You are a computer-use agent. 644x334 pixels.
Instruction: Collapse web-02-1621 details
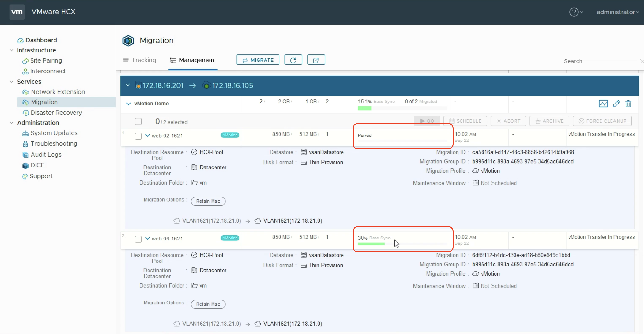click(148, 135)
